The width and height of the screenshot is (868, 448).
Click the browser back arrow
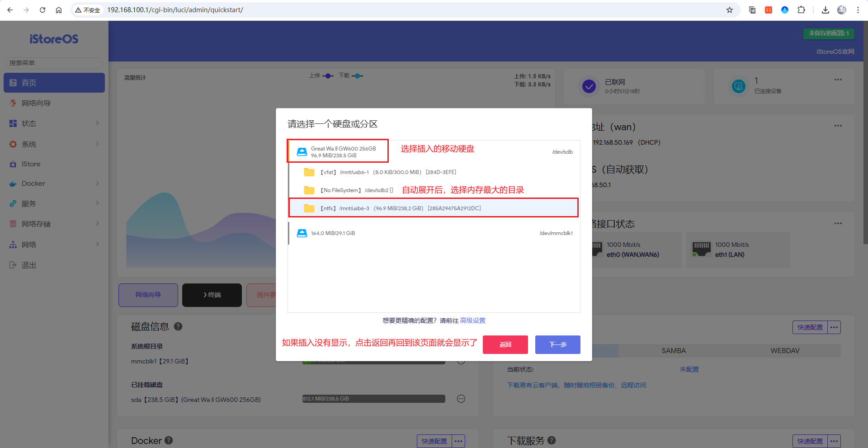10,10
